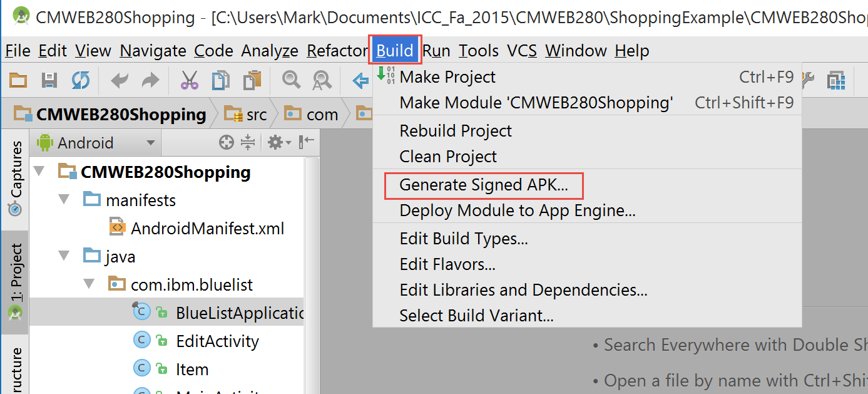Click the Copy icon in toolbar
This screenshot has width=868, height=394.
click(220, 80)
